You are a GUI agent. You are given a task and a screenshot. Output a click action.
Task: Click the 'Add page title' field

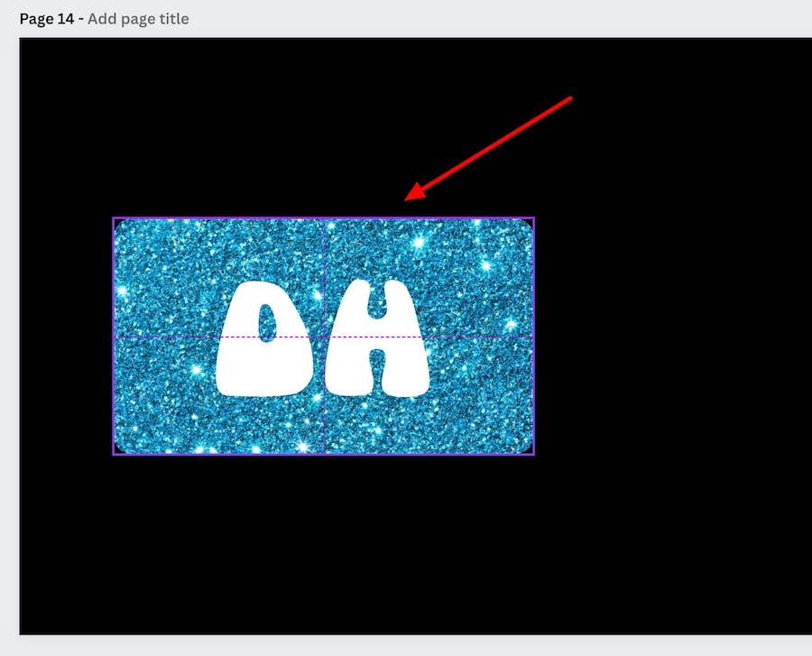click(x=138, y=19)
